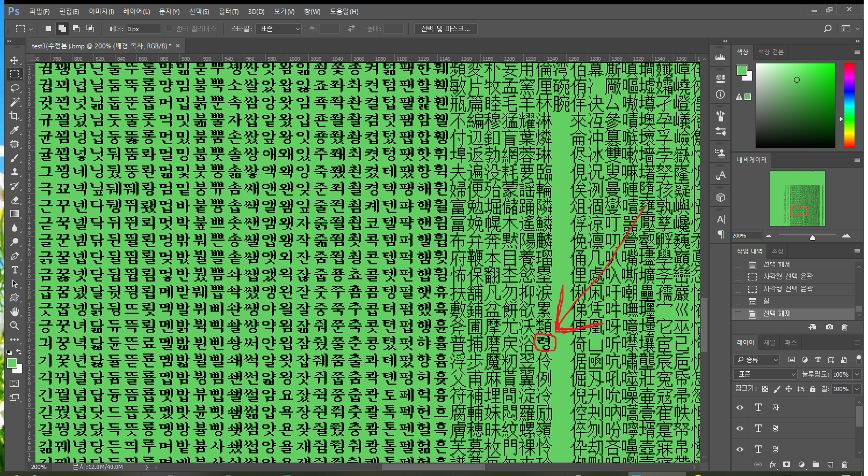Switch to the 채널 tab
The height and width of the screenshot is (476, 868).
pyautogui.click(x=770, y=342)
